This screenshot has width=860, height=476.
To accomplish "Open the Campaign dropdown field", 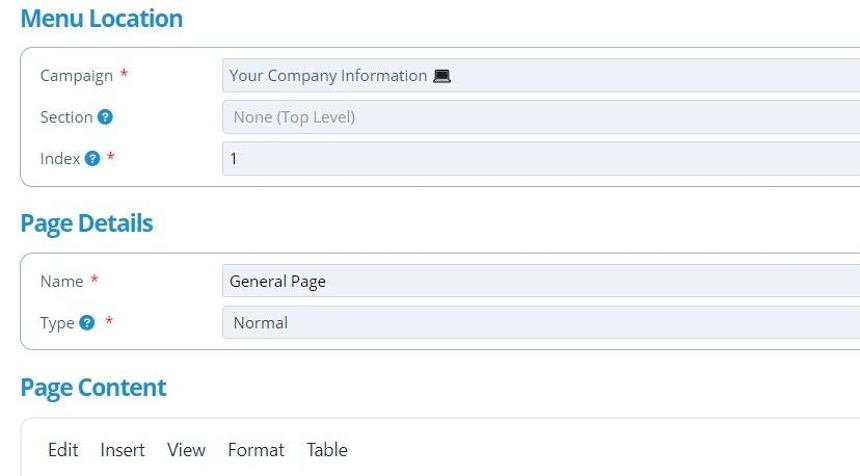I will 540,76.
